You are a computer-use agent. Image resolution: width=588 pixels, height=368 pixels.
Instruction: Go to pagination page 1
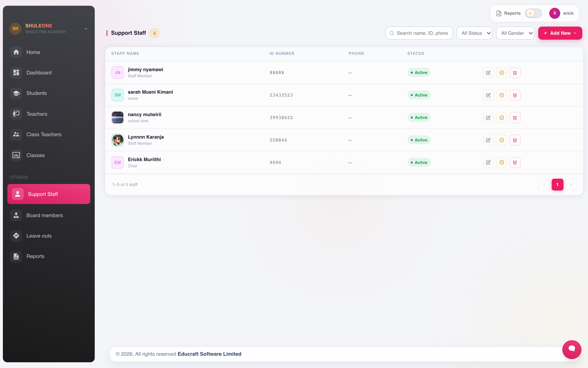pos(557,184)
